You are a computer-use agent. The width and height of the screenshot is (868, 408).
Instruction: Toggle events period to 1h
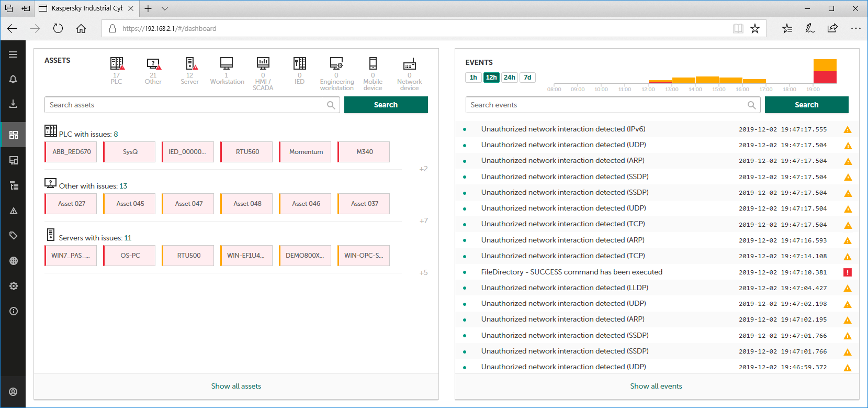coord(473,78)
